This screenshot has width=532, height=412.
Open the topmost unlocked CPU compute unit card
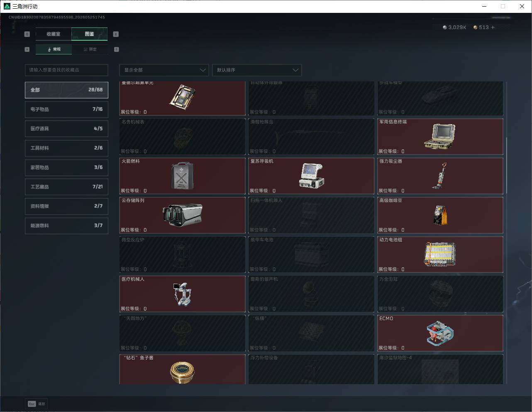pos(183,98)
